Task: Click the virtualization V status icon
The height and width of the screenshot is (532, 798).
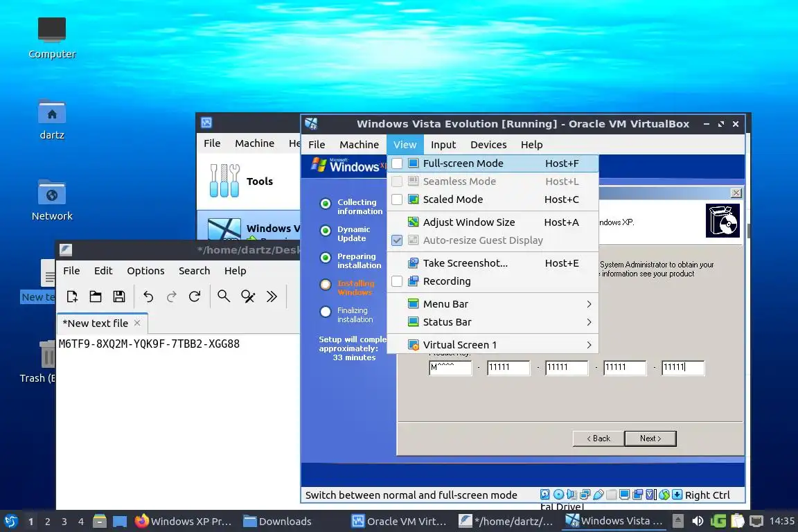Action: (651, 495)
